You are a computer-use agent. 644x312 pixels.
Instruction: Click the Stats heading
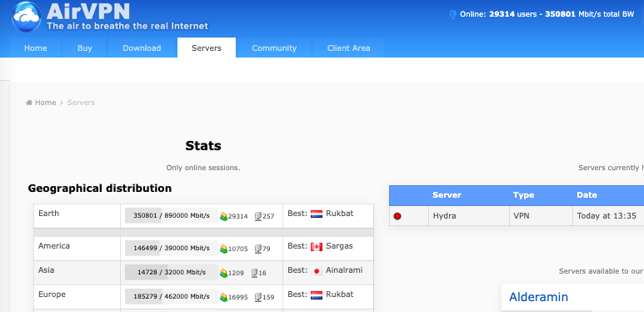point(203,145)
